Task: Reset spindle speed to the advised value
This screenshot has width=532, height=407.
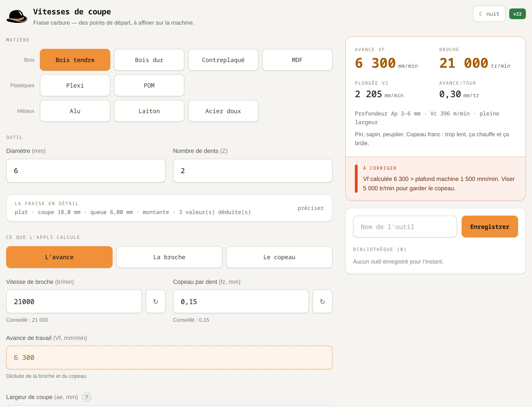Action: tap(156, 301)
